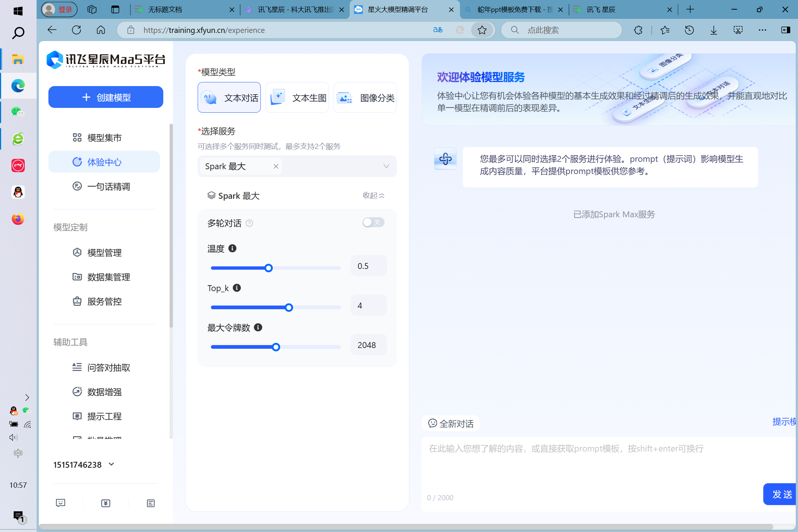Screen dimensions: 798x532
Task: Open 体验中心 in the sidebar
Action: tap(104, 162)
